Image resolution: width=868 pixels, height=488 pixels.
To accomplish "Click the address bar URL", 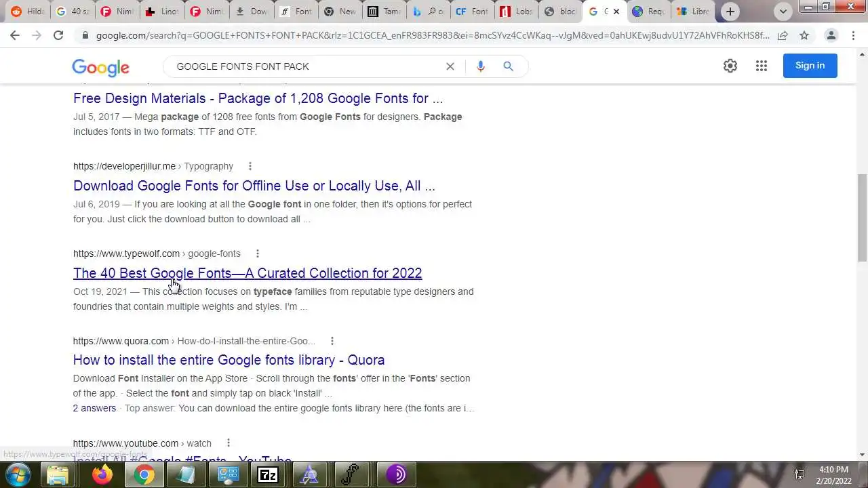I will (433, 35).
